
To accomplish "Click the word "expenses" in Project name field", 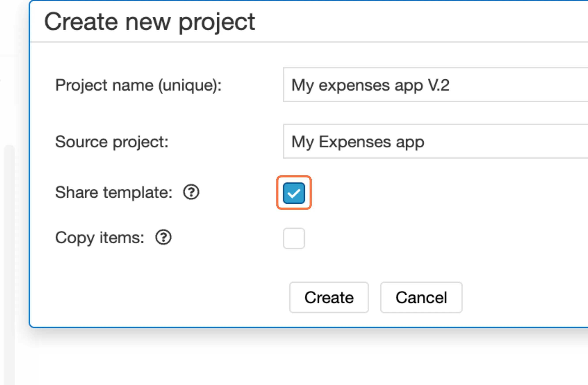I will tap(354, 86).
